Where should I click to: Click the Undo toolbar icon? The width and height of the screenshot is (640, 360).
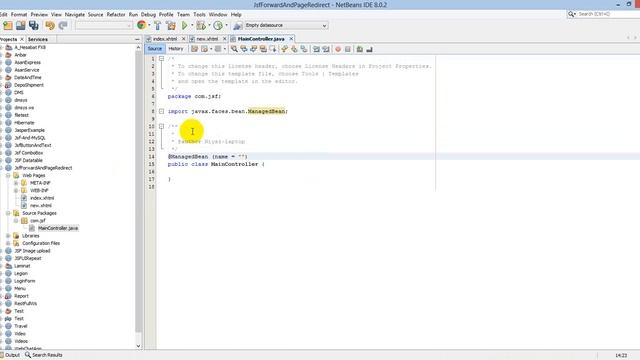[50, 25]
